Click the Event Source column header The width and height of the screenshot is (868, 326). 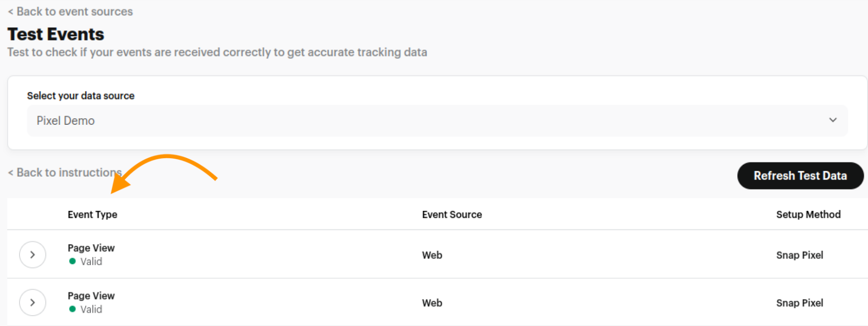tap(452, 215)
